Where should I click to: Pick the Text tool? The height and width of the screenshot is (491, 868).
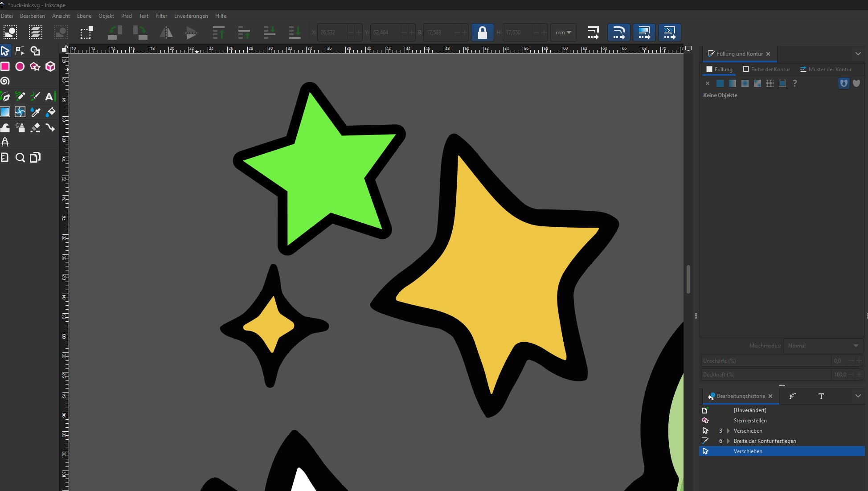(x=49, y=96)
